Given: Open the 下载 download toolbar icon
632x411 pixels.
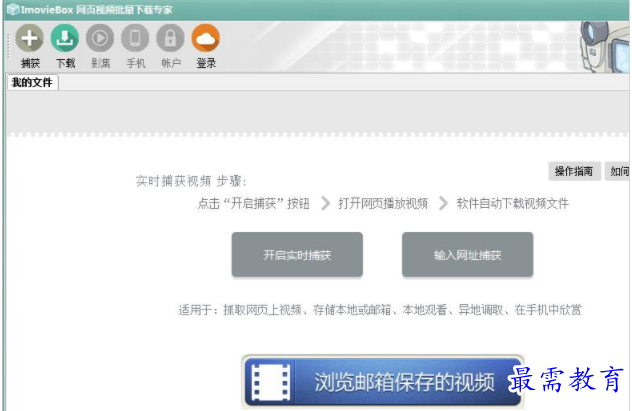Looking at the screenshot, I should [65, 38].
